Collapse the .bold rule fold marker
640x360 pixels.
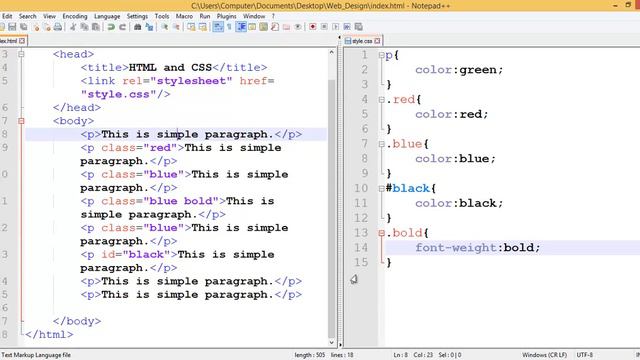[x=381, y=233]
